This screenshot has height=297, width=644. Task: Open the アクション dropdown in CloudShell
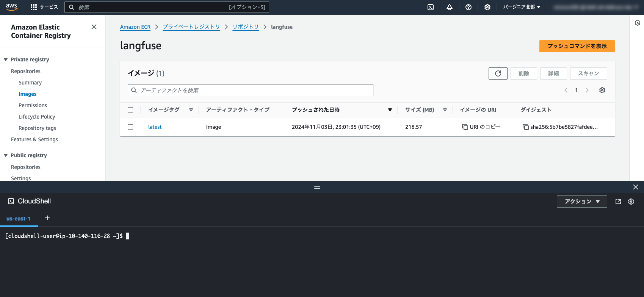(582, 202)
